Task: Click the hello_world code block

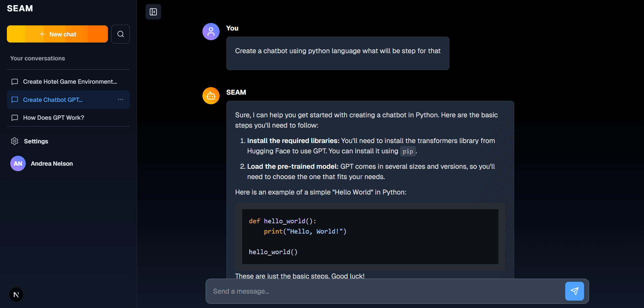Action: 370,237
